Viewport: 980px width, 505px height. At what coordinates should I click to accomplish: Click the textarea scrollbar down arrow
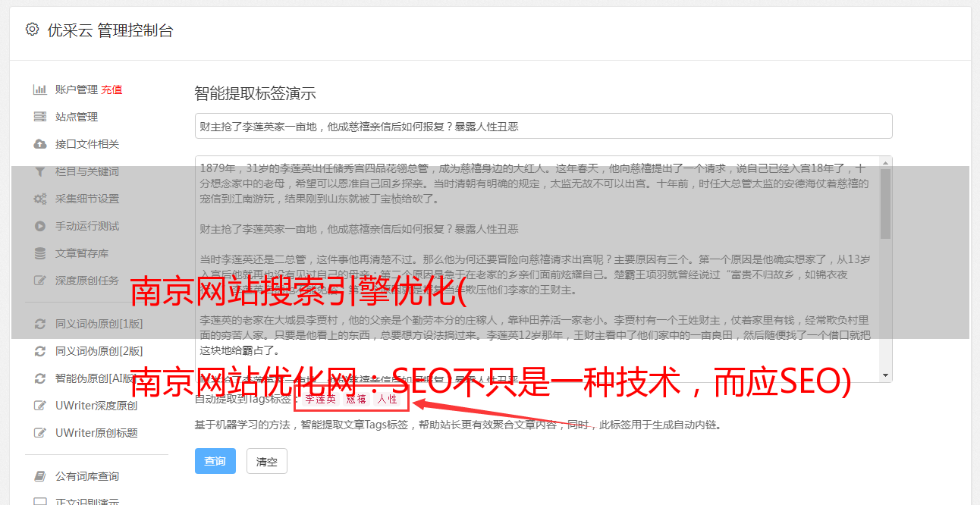(x=885, y=375)
